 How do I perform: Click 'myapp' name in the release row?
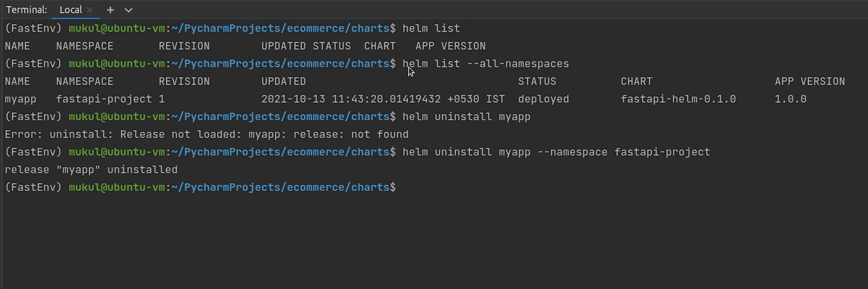click(x=20, y=99)
